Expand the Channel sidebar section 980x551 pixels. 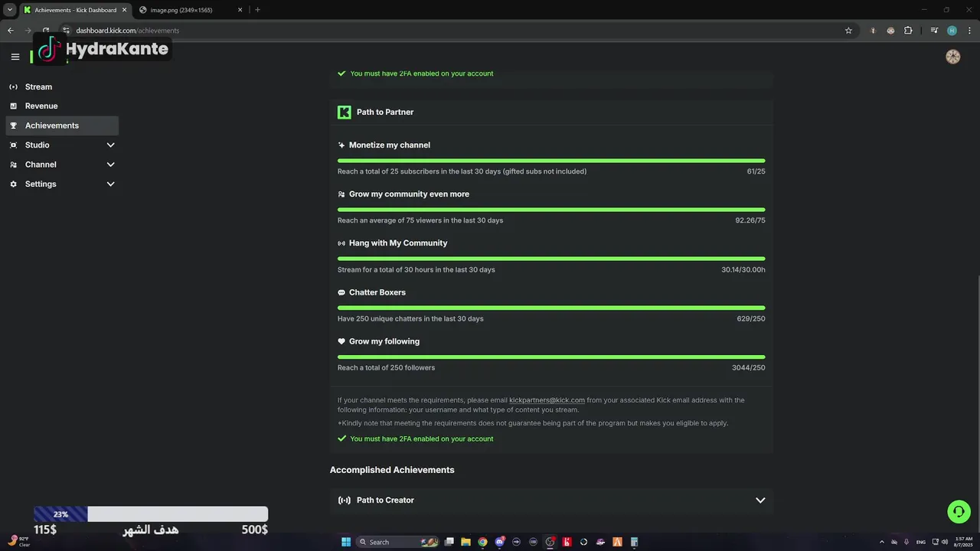[x=62, y=165]
